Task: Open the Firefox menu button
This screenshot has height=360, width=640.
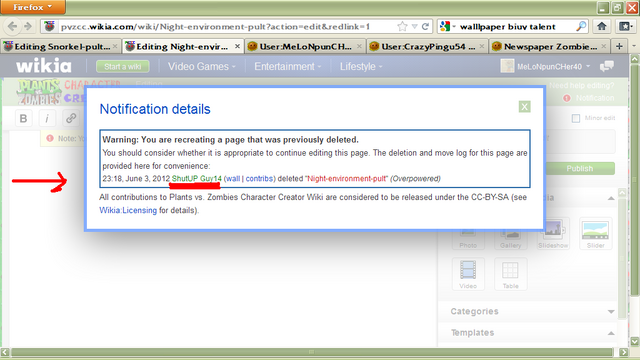Action: point(32,7)
